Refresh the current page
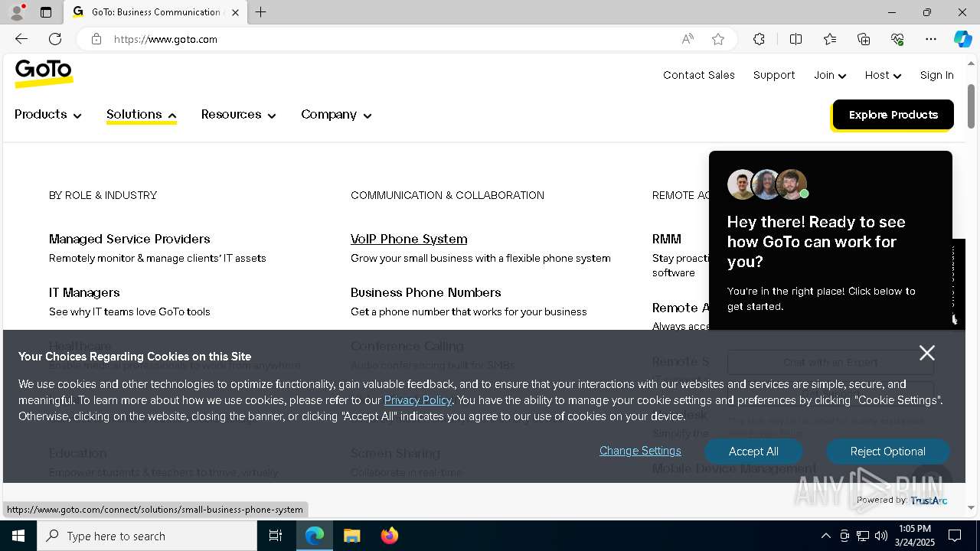Screen dimensions: 980x551 [55, 39]
